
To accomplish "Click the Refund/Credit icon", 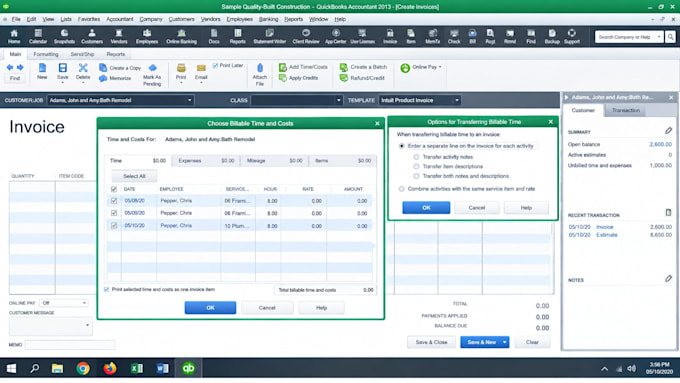I will (x=343, y=78).
